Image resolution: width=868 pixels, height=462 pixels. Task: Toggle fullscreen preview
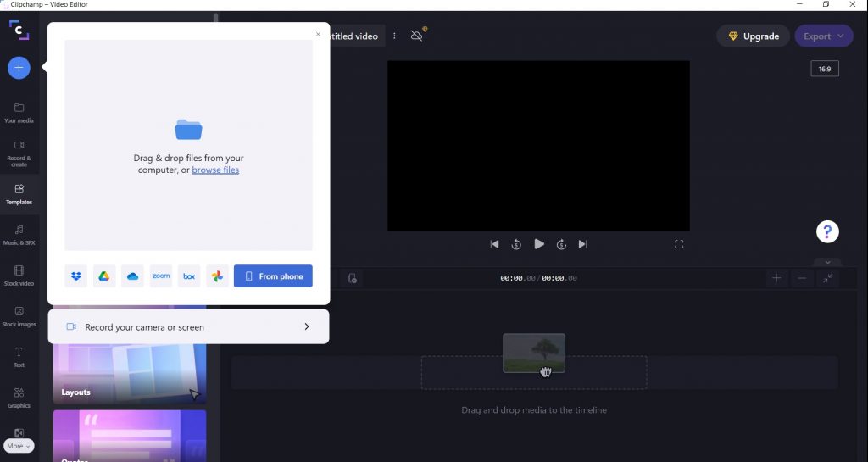[x=679, y=244]
